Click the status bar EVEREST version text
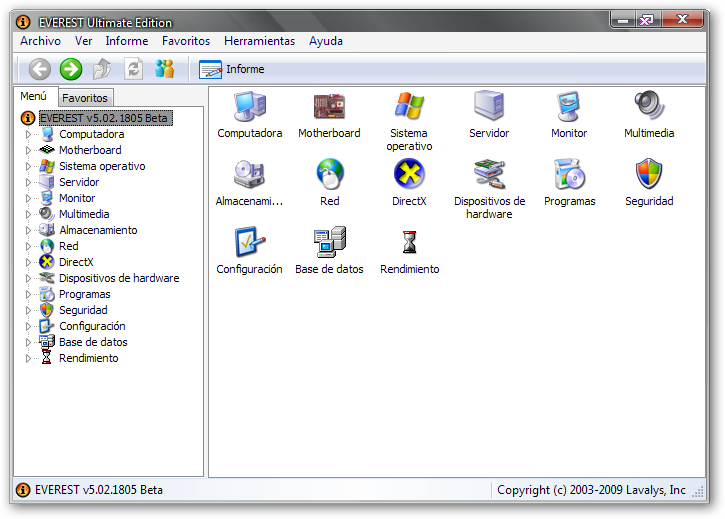 (x=98, y=490)
